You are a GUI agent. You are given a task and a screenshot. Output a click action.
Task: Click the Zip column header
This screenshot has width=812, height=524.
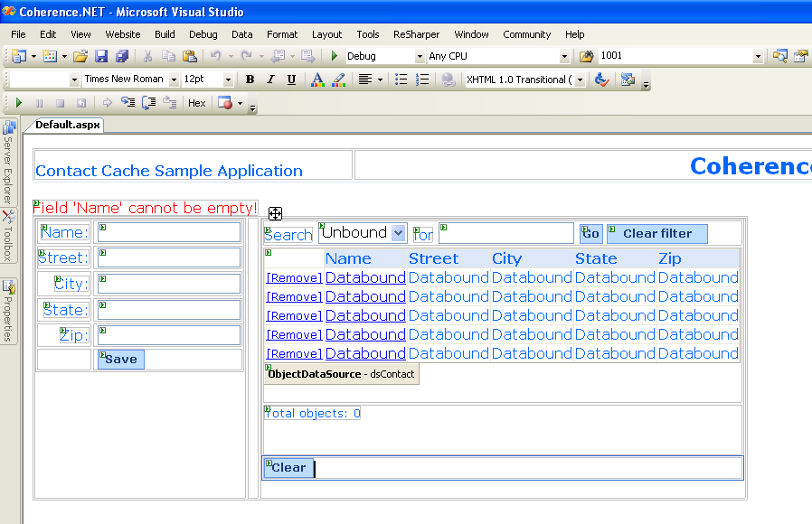pyautogui.click(x=670, y=258)
